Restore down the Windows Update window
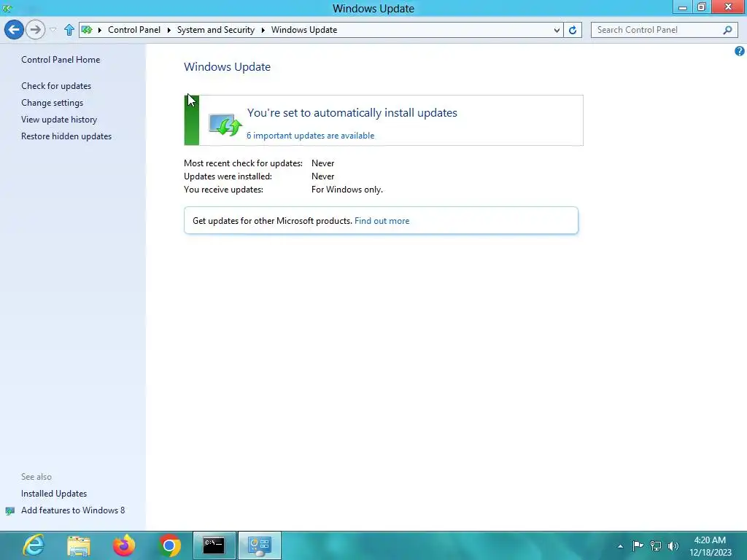This screenshot has width=747, height=560. coord(701,7)
